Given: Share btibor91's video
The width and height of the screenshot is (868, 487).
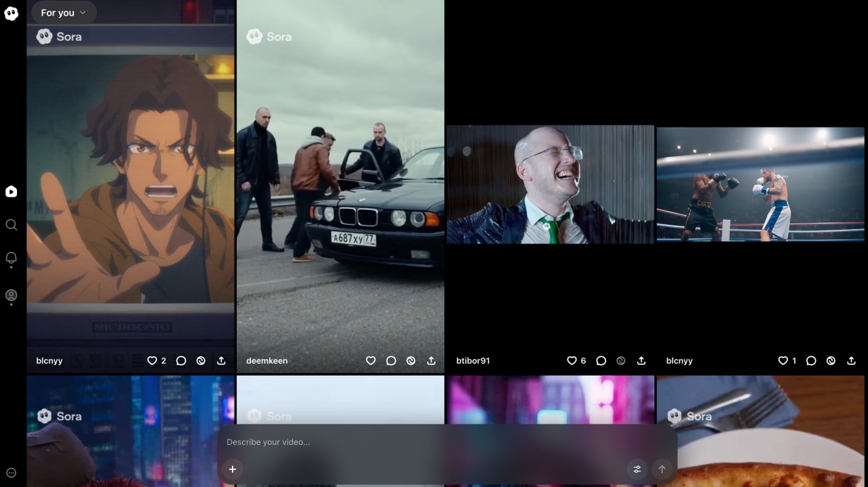Looking at the screenshot, I should tap(641, 361).
